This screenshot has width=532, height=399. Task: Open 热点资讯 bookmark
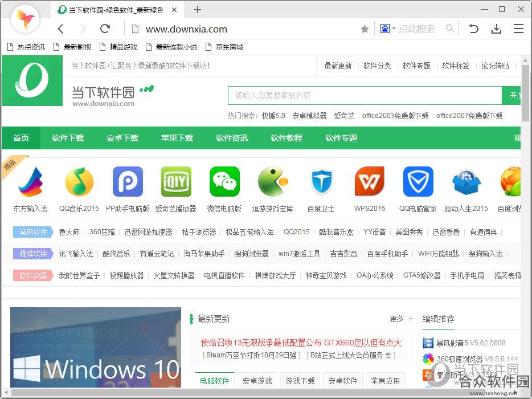tap(26, 47)
